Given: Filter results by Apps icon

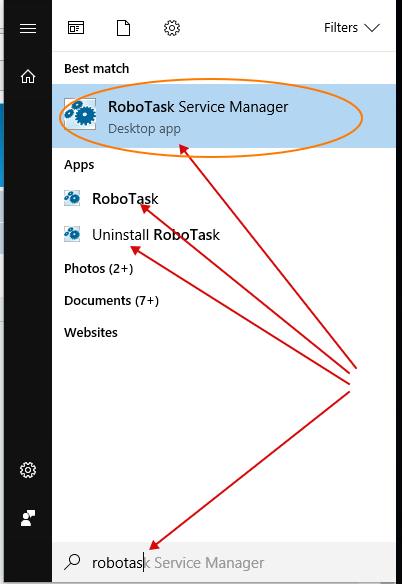Looking at the screenshot, I should pyautogui.click(x=76, y=28).
